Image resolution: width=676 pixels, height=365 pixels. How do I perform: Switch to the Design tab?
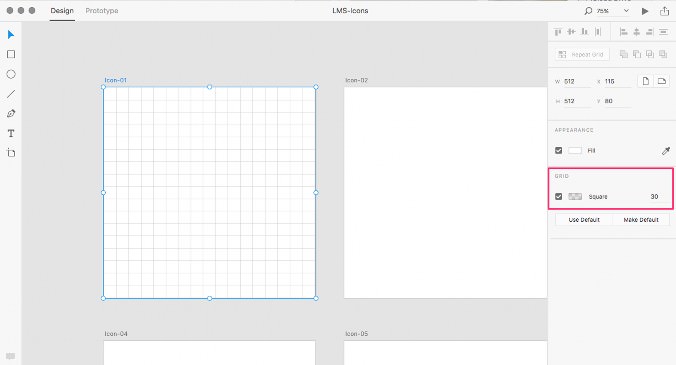pyautogui.click(x=62, y=11)
